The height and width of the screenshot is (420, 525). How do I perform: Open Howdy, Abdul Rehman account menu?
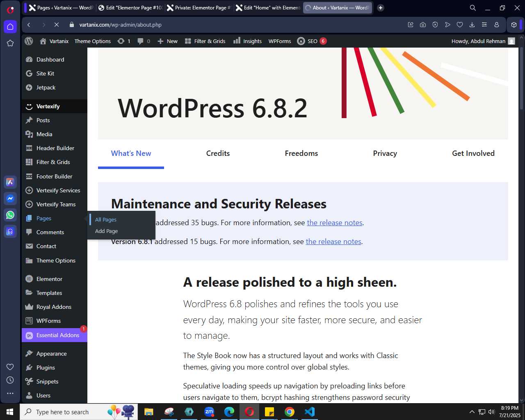[x=483, y=41]
